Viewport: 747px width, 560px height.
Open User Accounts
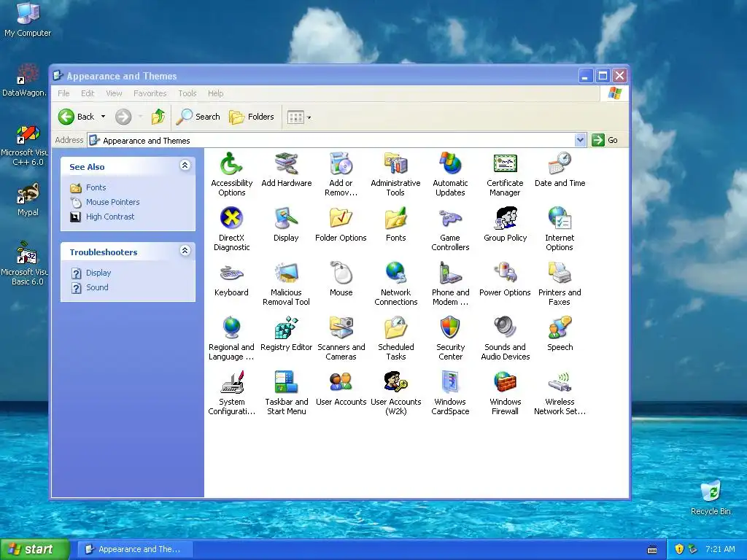pos(341,389)
